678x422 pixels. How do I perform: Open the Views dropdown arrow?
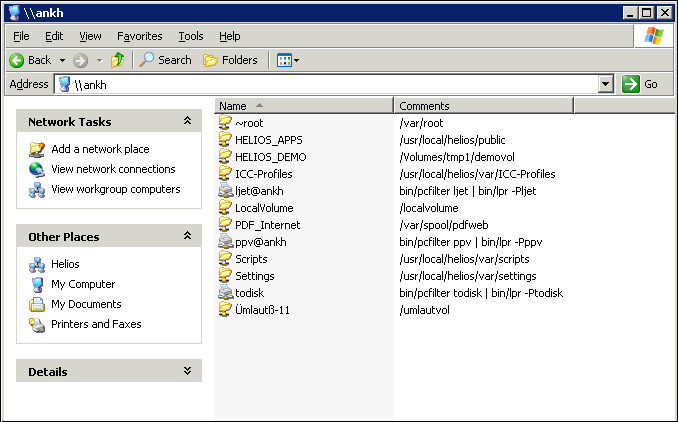click(x=297, y=61)
